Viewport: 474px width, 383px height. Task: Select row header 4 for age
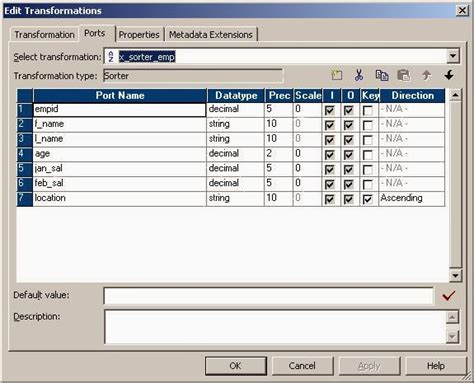pyautogui.click(x=25, y=154)
